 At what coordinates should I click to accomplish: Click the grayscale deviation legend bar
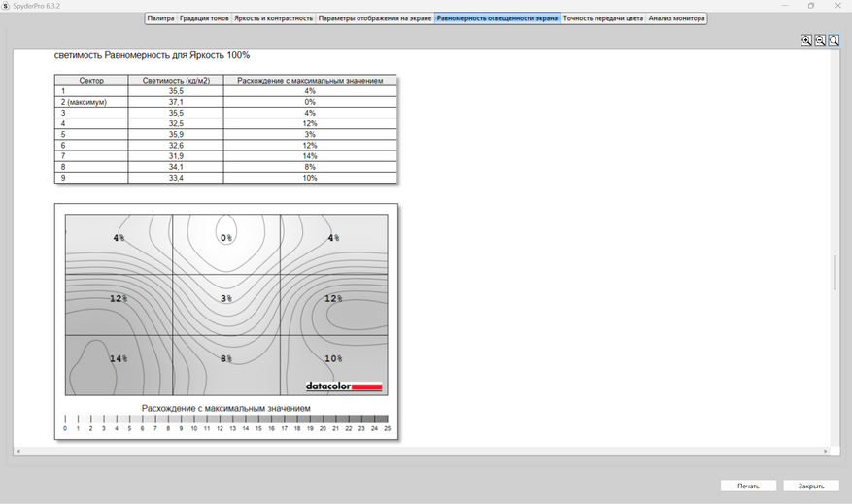point(226,419)
